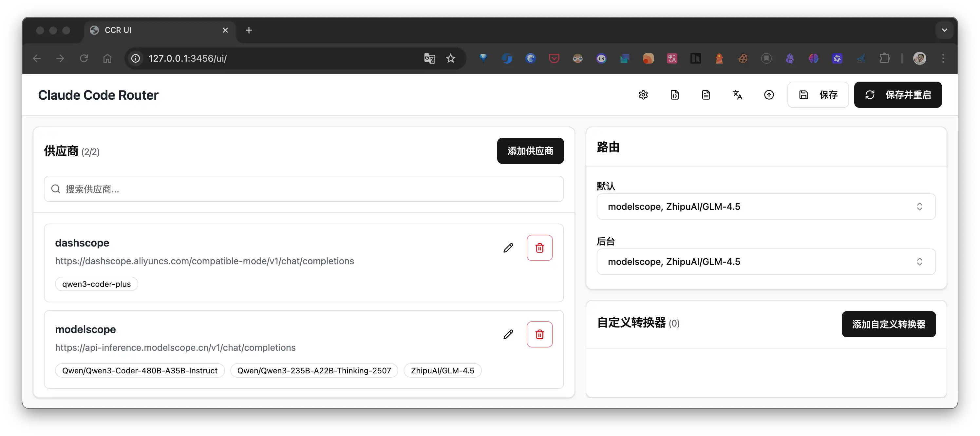Expand the 后台 router model dropdown

(766, 262)
